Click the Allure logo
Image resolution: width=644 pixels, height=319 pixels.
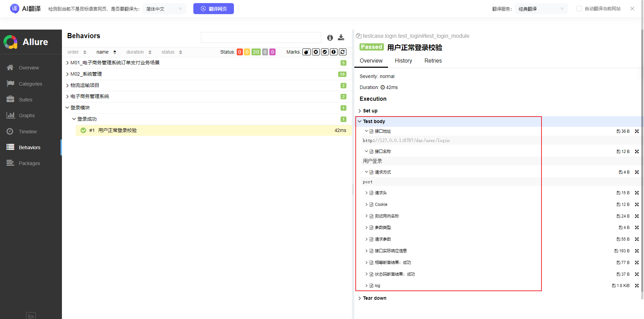26,42
